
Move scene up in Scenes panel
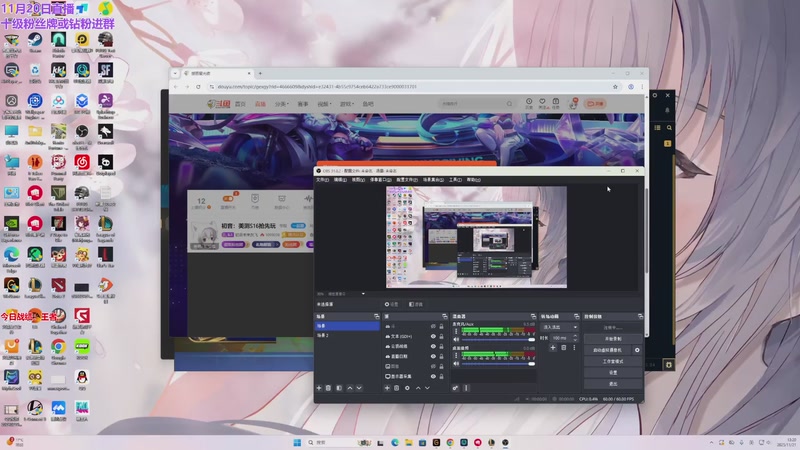click(349, 388)
